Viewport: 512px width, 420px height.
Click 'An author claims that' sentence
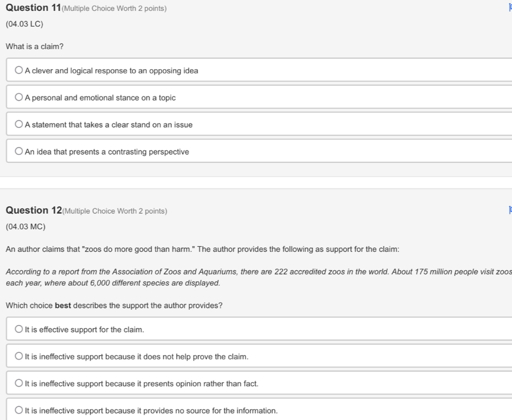click(x=202, y=249)
